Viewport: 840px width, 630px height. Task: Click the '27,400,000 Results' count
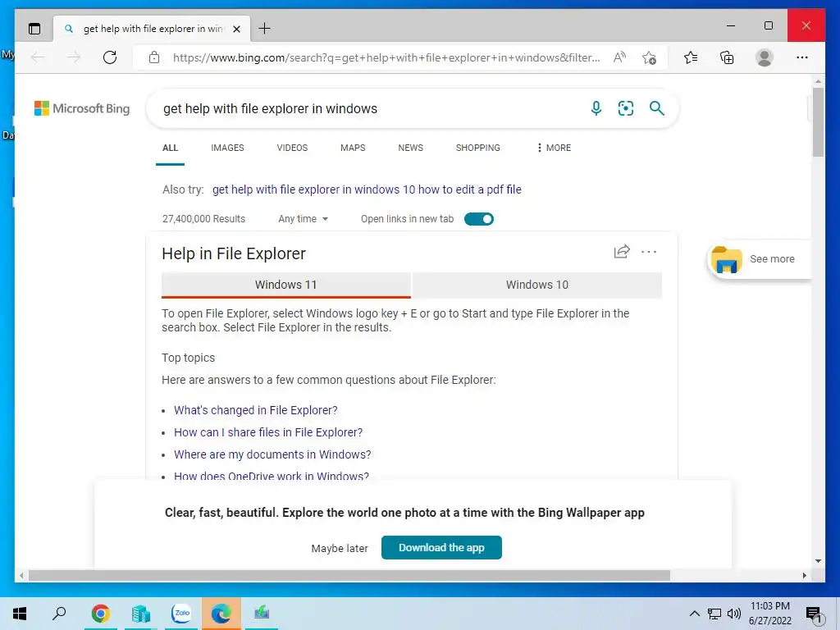pos(203,218)
